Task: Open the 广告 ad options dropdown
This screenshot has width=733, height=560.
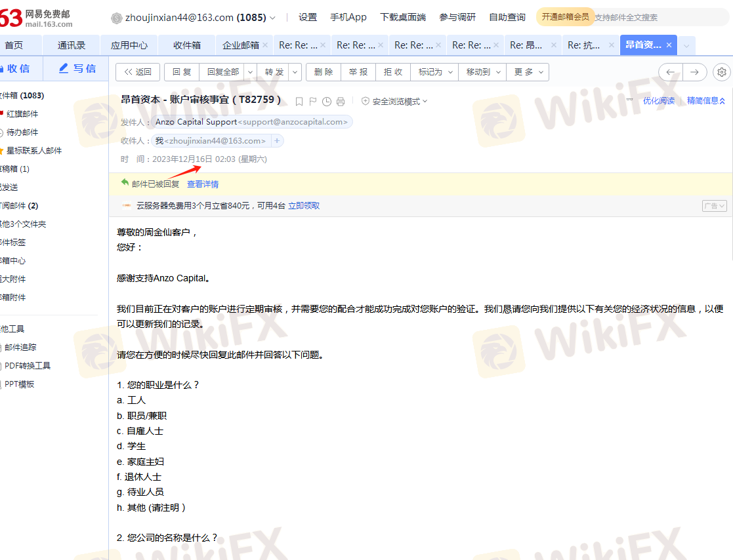Action: click(715, 205)
